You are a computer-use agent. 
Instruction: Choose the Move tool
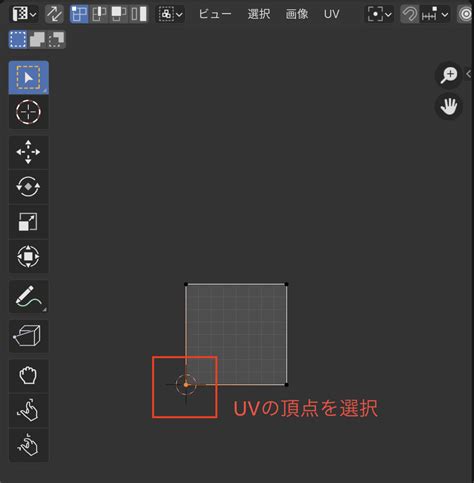pos(28,152)
